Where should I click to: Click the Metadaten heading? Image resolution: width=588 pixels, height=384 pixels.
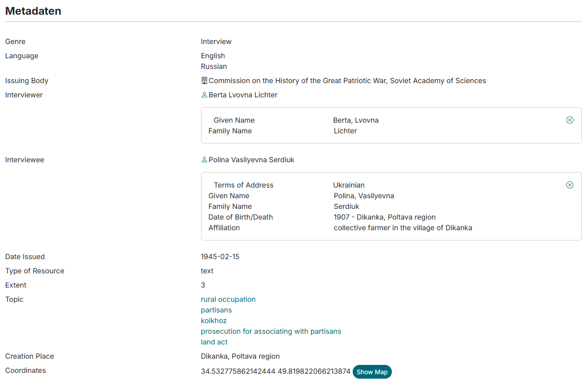click(x=33, y=11)
